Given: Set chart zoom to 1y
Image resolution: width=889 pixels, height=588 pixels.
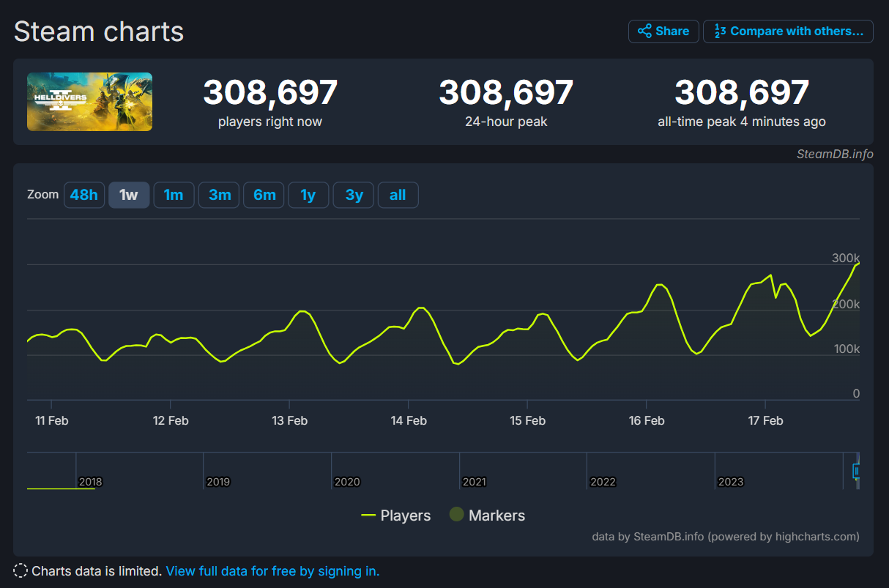Looking at the screenshot, I should click(x=308, y=195).
